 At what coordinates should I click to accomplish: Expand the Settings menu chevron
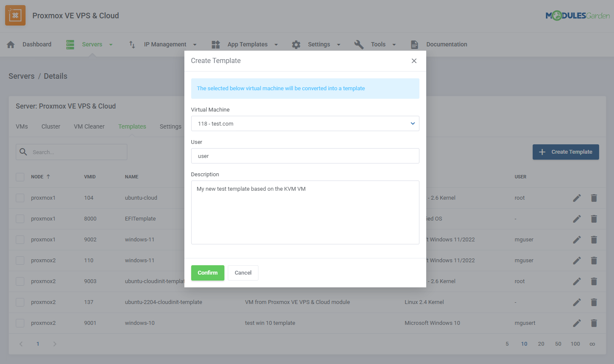tap(339, 44)
